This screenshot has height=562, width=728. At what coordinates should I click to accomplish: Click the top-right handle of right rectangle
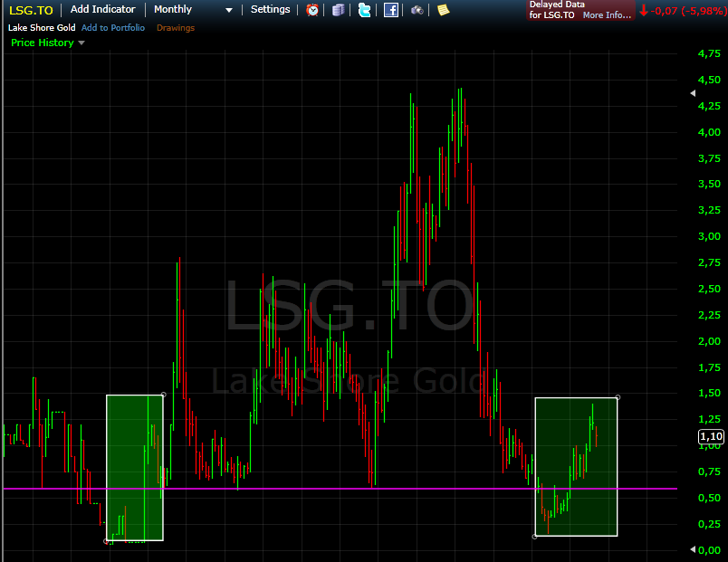(618, 397)
